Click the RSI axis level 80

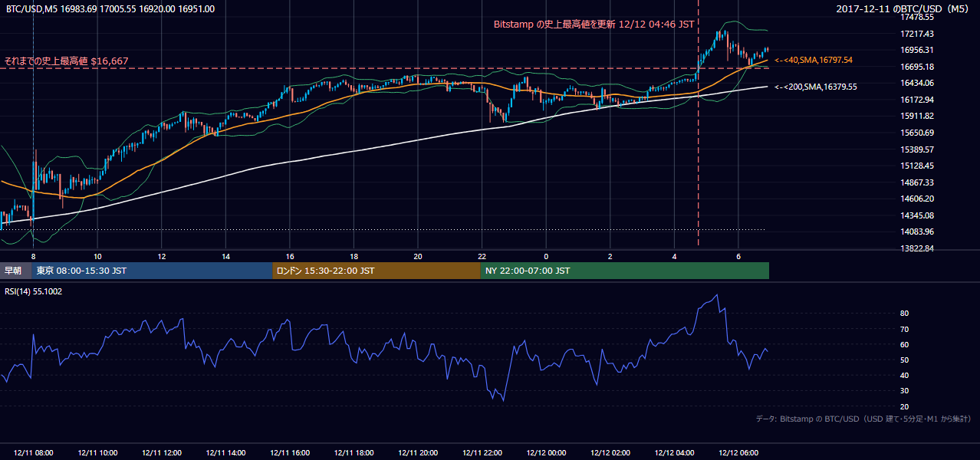click(x=904, y=314)
